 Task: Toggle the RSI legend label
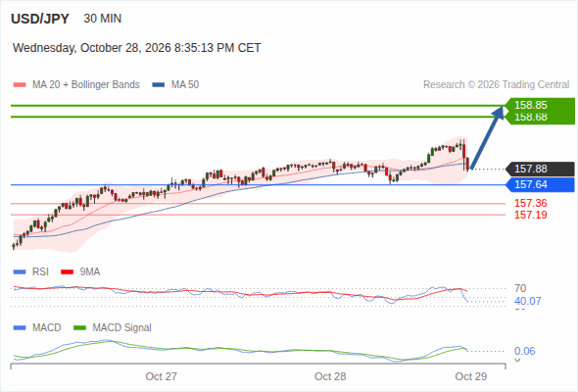[40, 272]
